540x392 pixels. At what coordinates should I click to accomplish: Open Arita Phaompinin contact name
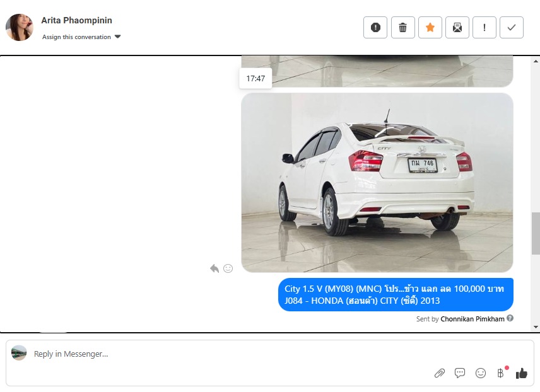(76, 20)
